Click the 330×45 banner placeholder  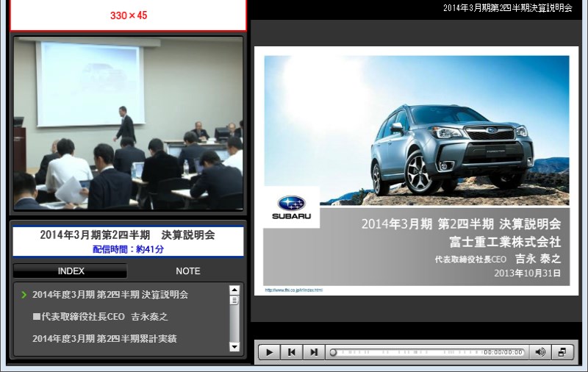tap(128, 15)
